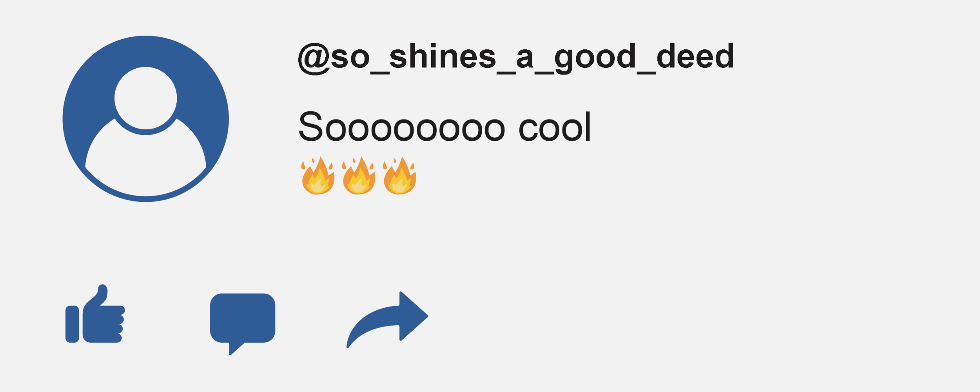Viewport: 980px width, 392px height.
Task: Select the middle fire emoji
Action: click(x=359, y=176)
